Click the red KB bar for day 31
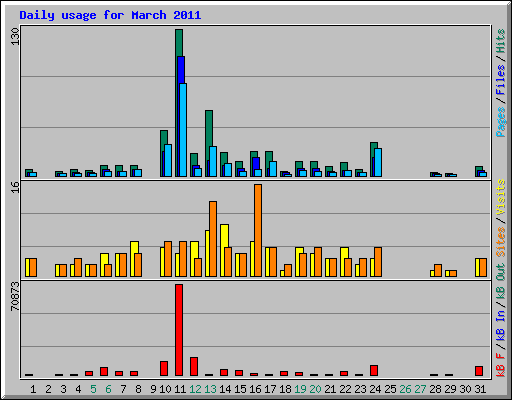The height and width of the screenshot is (400, 512). pos(479,371)
